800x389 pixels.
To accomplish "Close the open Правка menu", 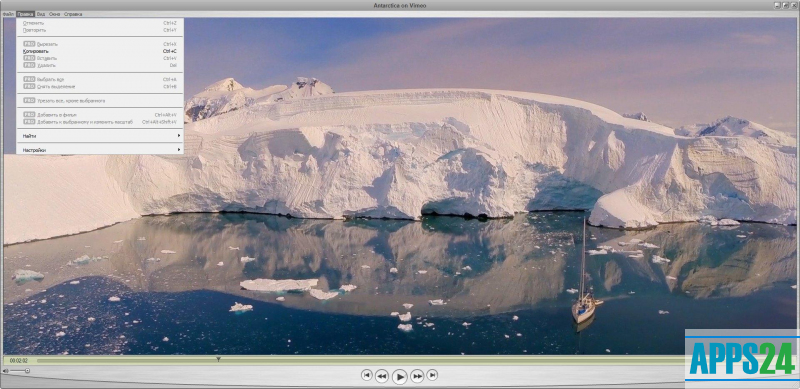I will coord(25,14).
